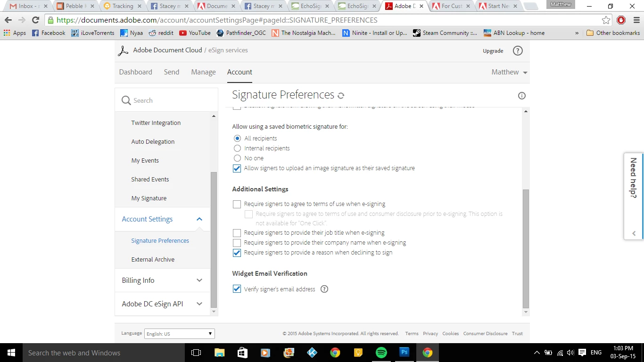Open the YouTube bookmark
The height and width of the screenshot is (362, 644).
pyautogui.click(x=195, y=33)
